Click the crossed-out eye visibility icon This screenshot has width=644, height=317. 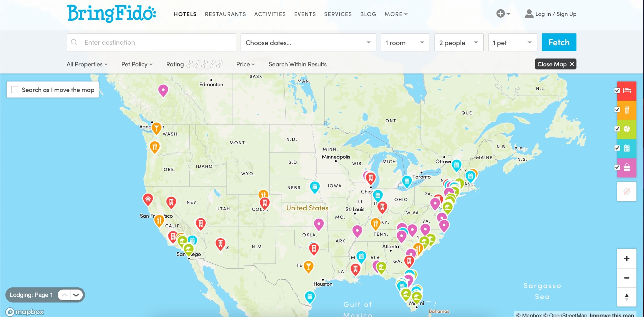(627, 192)
